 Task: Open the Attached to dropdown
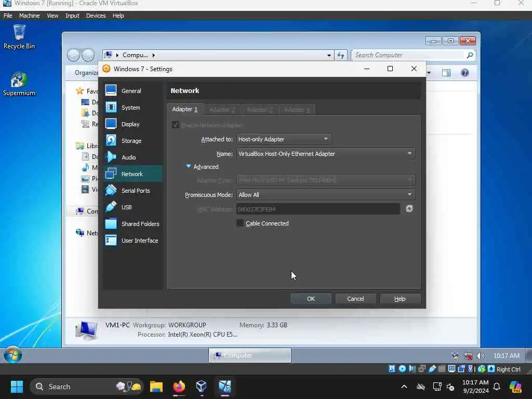pyautogui.click(x=284, y=139)
